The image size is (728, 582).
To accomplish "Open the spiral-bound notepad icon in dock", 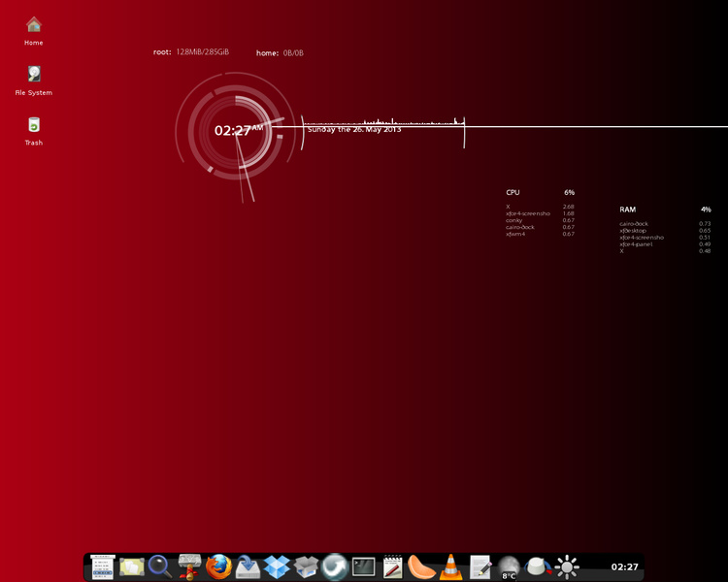I will (392, 566).
